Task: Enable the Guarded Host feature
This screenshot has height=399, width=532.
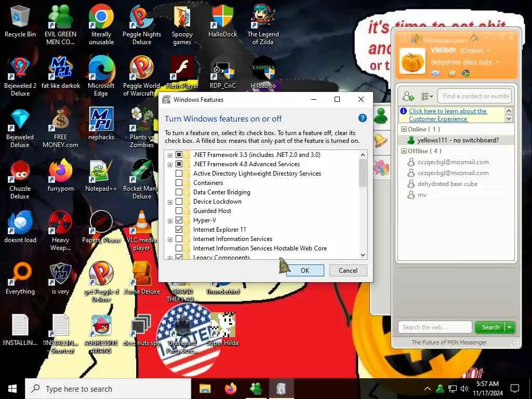Action: (179, 211)
